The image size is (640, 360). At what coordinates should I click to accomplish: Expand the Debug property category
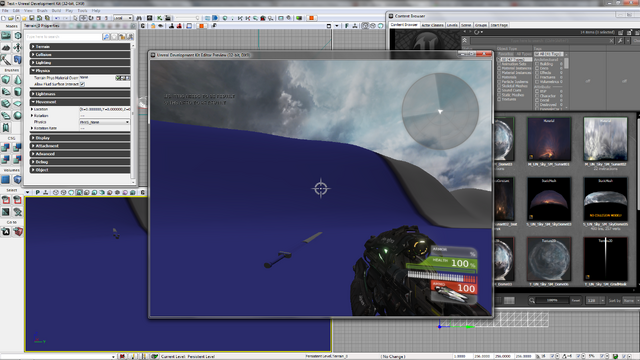[80, 162]
